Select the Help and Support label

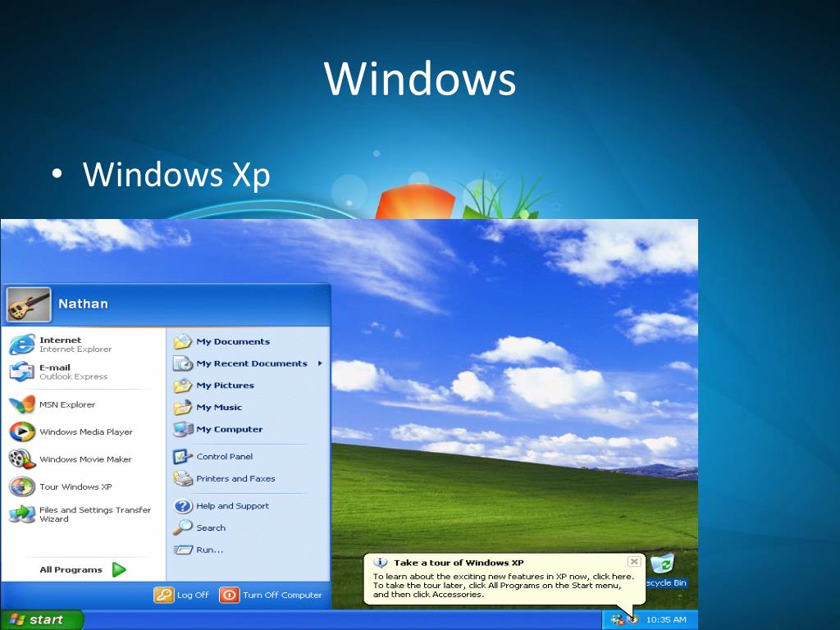point(232,505)
